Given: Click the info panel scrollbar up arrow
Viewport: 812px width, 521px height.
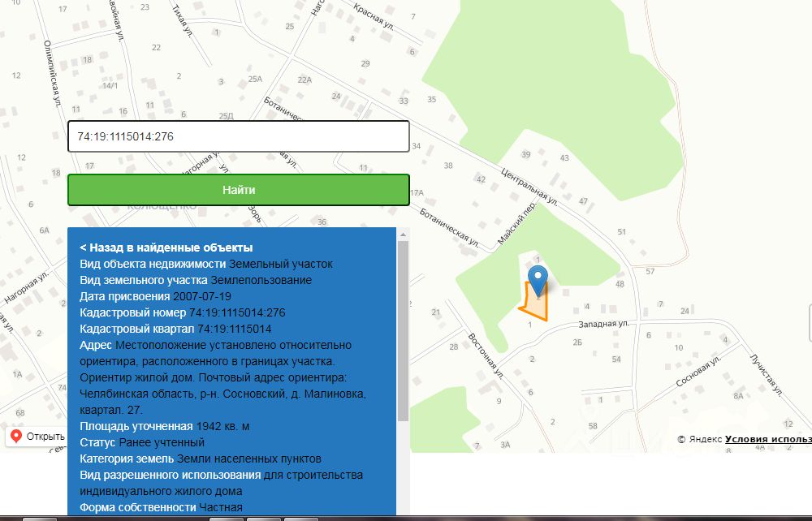Looking at the screenshot, I should [403, 235].
